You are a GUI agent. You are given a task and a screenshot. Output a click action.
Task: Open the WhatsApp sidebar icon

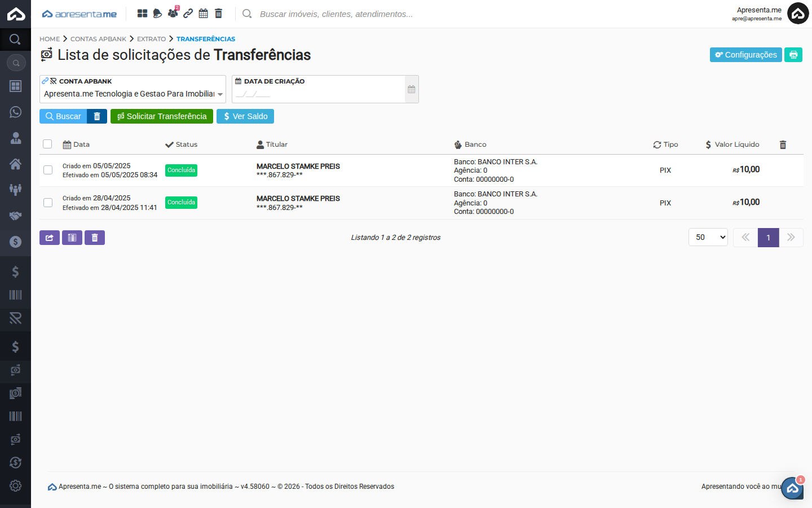click(15, 112)
